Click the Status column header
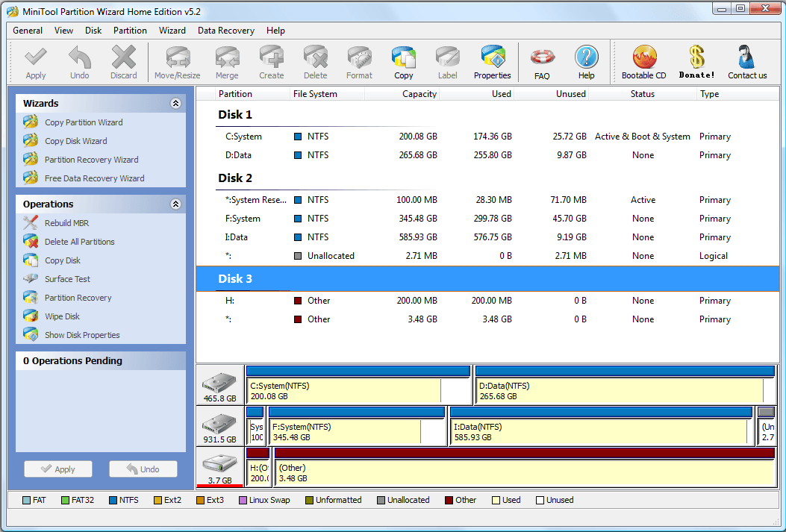786x532 pixels. tap(643, 94)
